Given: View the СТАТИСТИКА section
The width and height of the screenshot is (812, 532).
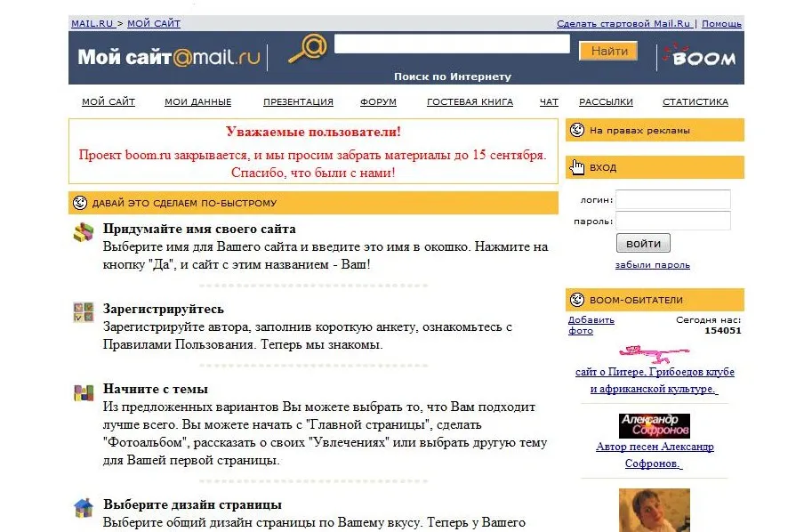Looking at the screenshot, I should click(x=695, y=102).
